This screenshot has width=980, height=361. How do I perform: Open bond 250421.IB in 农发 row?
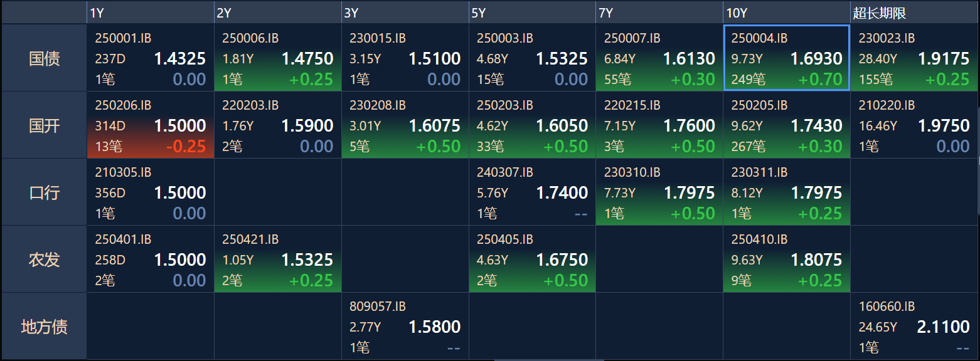click(x=278, y=259)
